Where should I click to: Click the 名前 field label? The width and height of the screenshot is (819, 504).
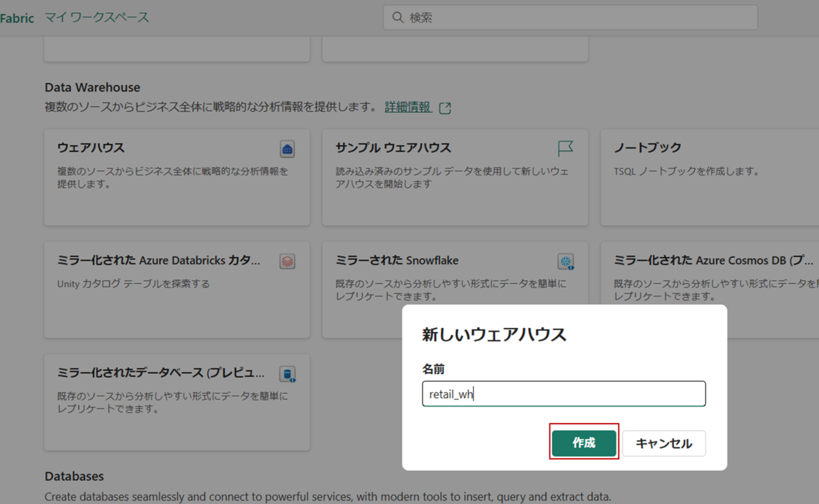433,369
